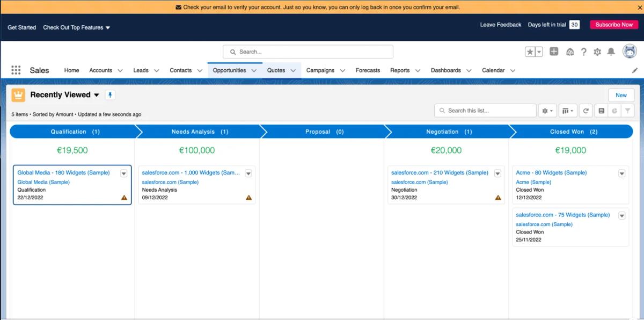Image resolution: width=644 pixels, height=320 pixels.
Task: Open the Setup gear icon in header
Action: [597, 52]
